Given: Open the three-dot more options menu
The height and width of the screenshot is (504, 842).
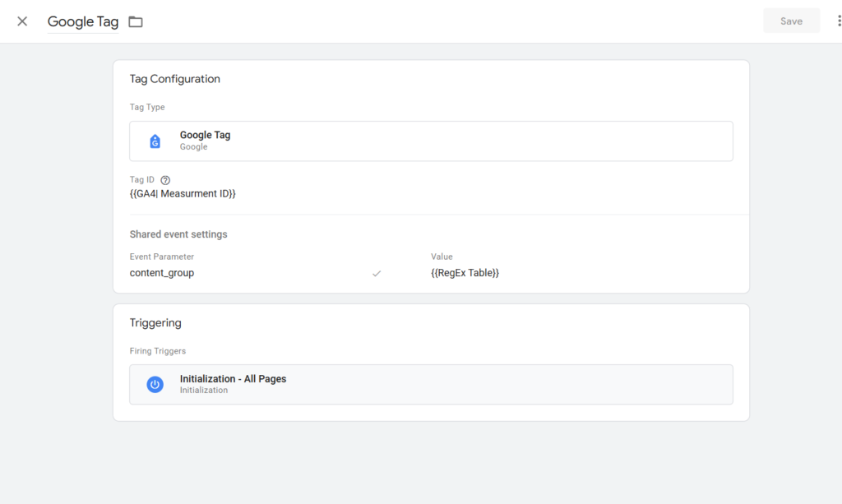Looking at the screenshot, I should pyautogui.click(x=839, y=21).
